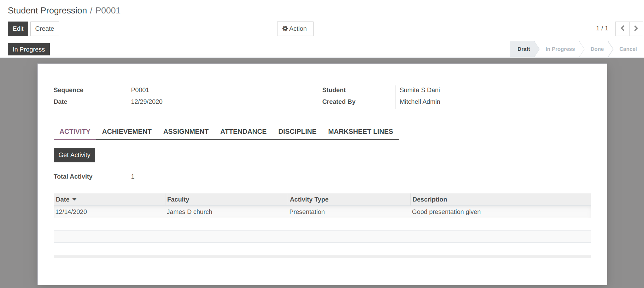Click James D church faculty cell
This screenshot has width=644, height=288.
(x=189, y=212)
